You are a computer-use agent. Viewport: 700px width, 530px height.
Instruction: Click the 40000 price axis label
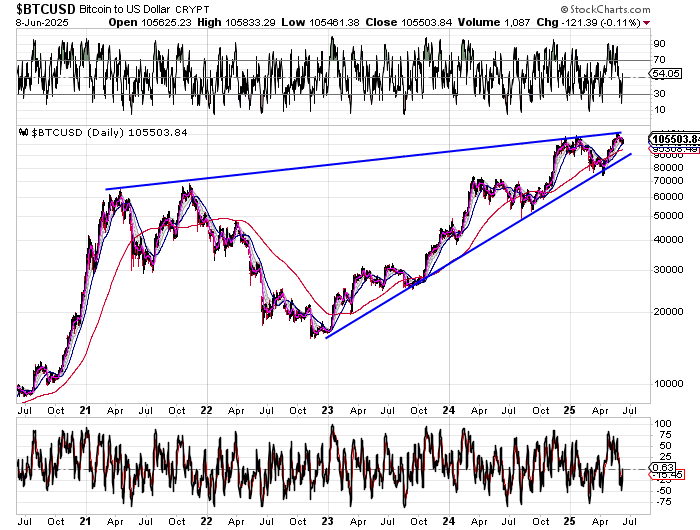[x=666, y=240]
